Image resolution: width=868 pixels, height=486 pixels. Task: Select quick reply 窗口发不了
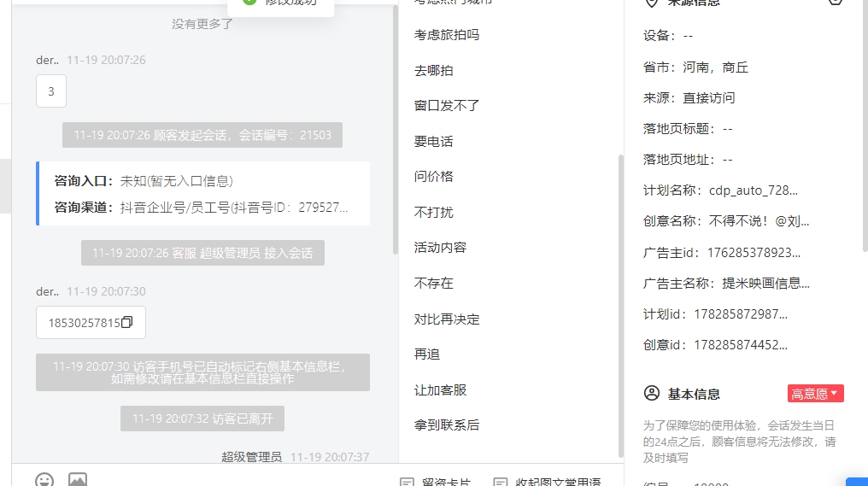pyautogui.click(x=447, y=106)
